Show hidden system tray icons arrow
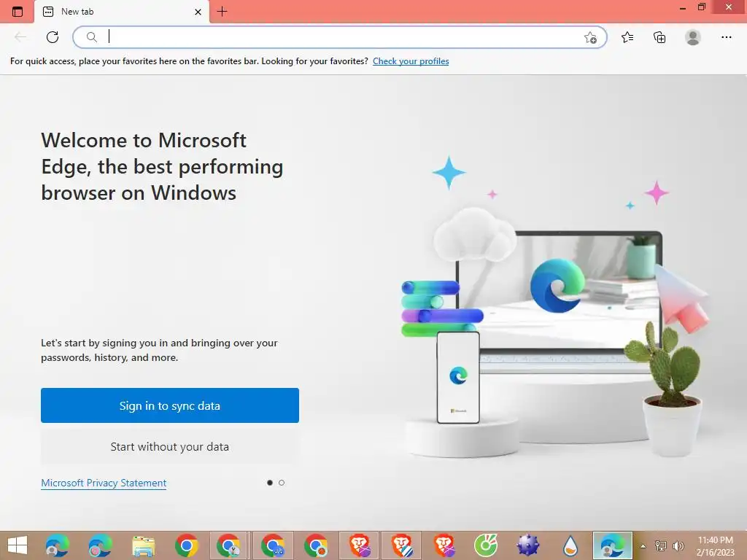Screen dimensions: 747x560 pyautogui.click(x=643, y=545)
